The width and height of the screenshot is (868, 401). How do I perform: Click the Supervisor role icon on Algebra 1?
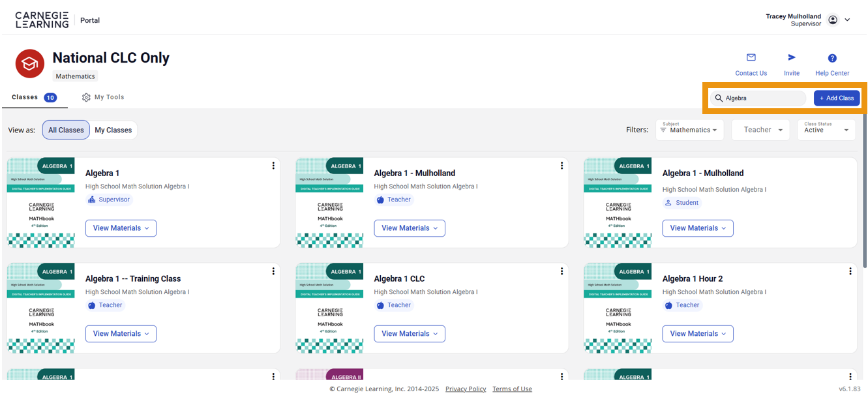[x=91, y=200]
